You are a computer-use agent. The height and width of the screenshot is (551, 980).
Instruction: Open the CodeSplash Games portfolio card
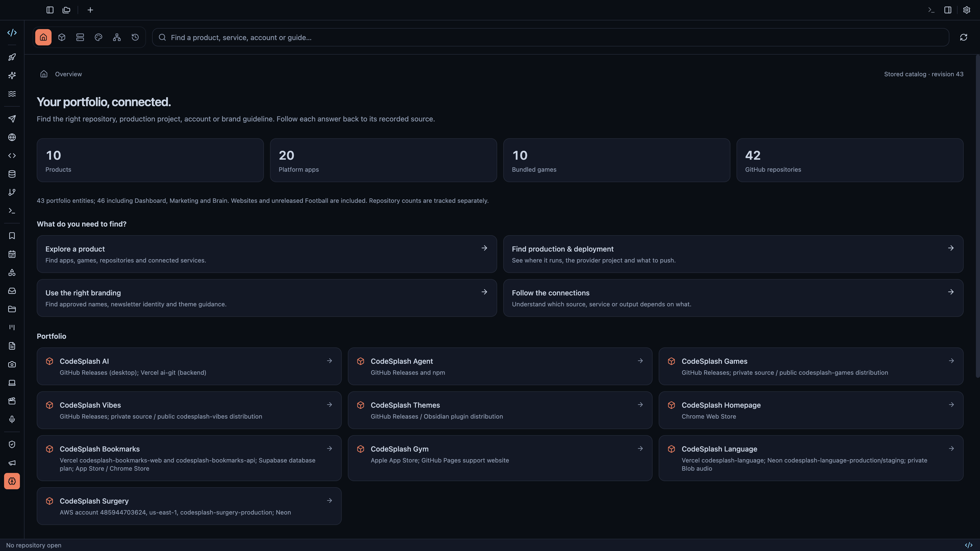pos(811,366)
